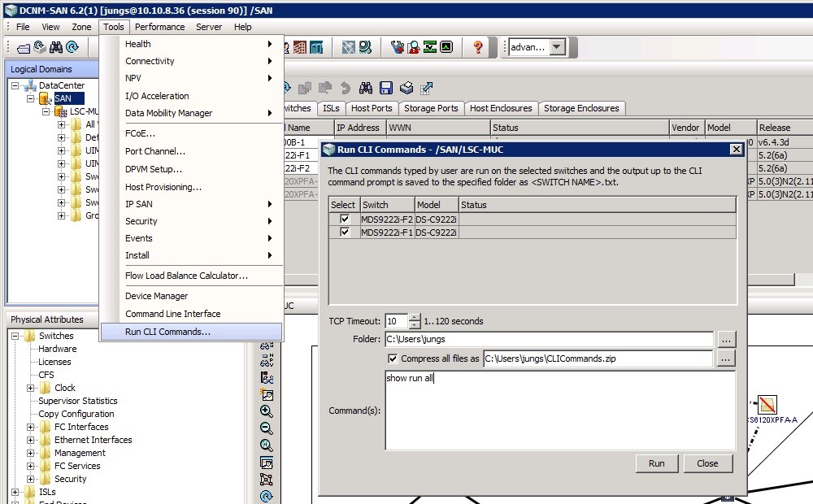Expand the ISLs tree node
This screenshot has height=504, width=813.
pos(15,492)
